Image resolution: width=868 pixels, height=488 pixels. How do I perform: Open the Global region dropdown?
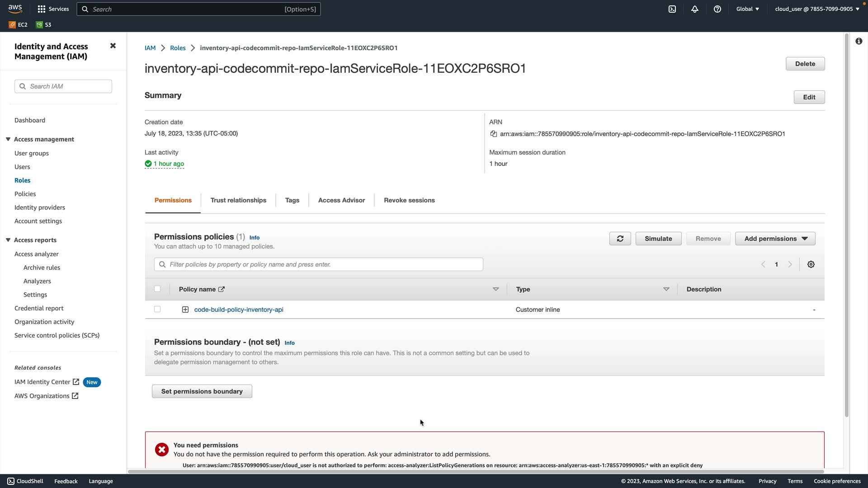click(x=747, y=9)
